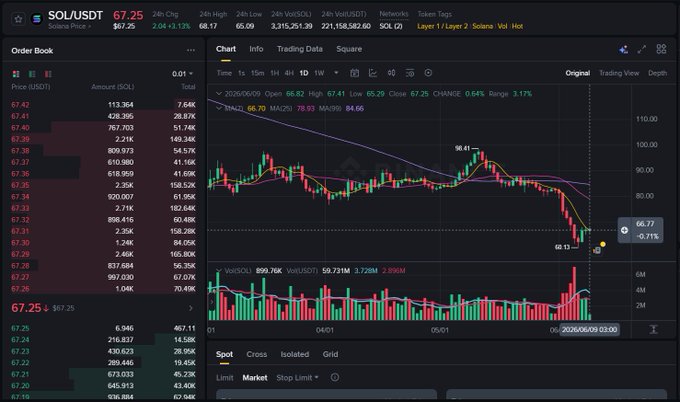Select the 67.21 bid price row

[103, 374]
